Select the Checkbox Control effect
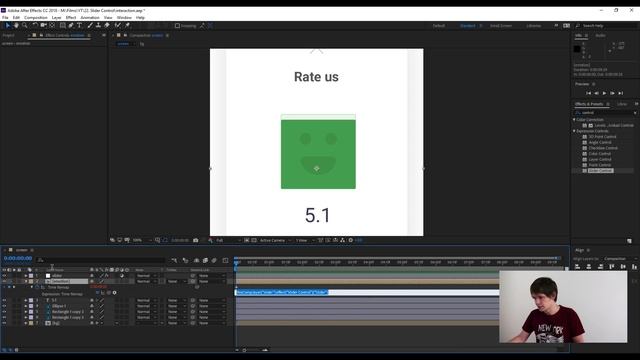 [x=603, y=148]
